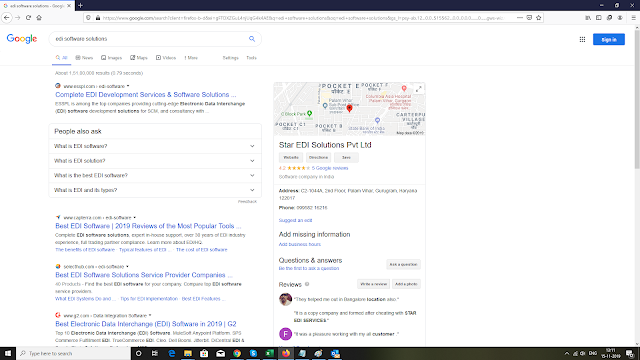
Task: Click the Directions button
Action: (x=318, y=158)
